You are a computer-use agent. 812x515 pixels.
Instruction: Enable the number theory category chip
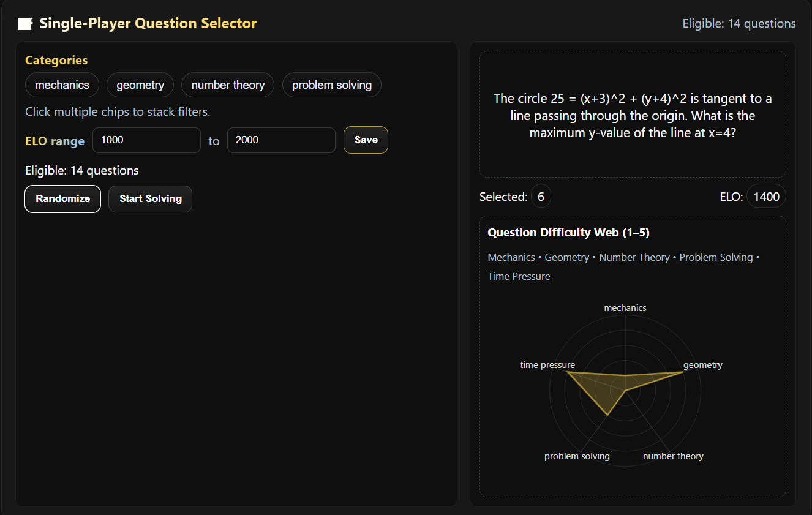click(228, 85)
